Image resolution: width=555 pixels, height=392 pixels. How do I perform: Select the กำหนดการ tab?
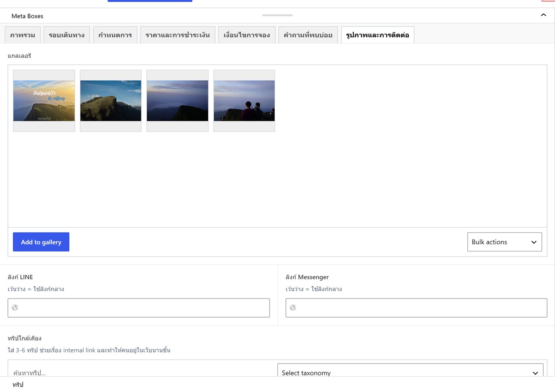[115, 35]
